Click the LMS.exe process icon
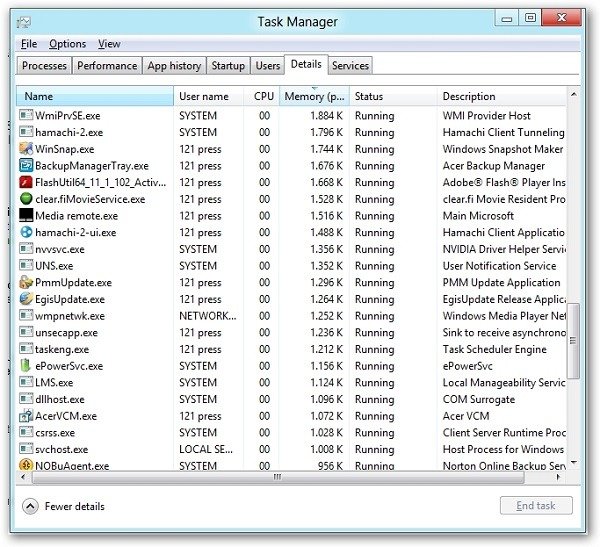 tap(26, 382)
